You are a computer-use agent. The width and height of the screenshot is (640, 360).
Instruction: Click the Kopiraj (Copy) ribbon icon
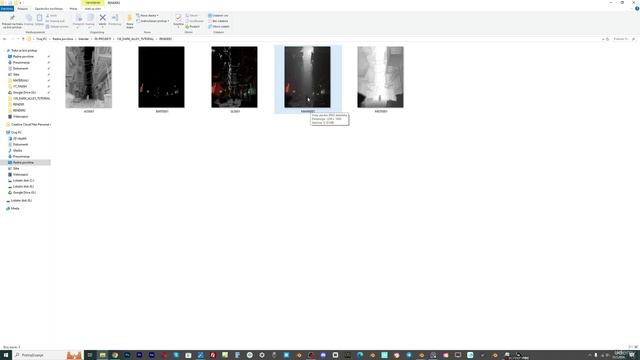[29, 20]
